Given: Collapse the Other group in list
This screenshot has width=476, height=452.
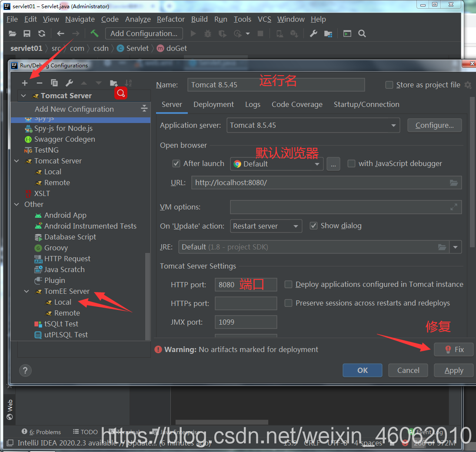Looking at the screenshot, I should (x=17, y=204).
